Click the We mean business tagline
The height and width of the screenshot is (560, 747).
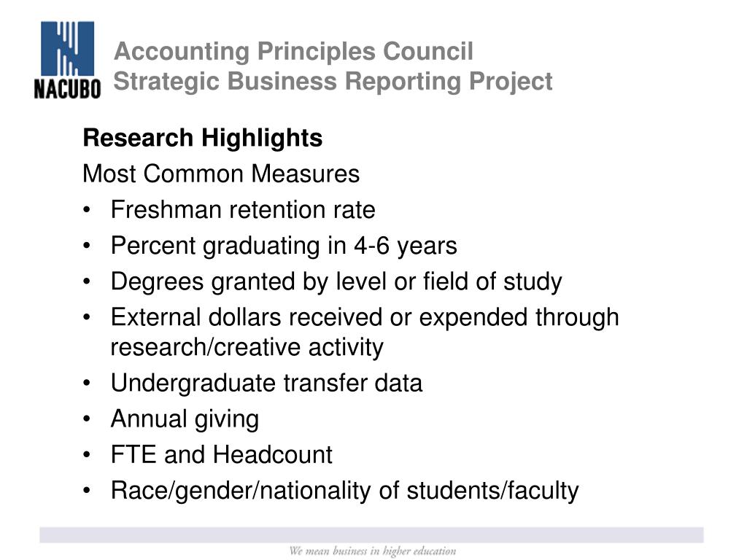pyautogui.click(x=373, y=551)
